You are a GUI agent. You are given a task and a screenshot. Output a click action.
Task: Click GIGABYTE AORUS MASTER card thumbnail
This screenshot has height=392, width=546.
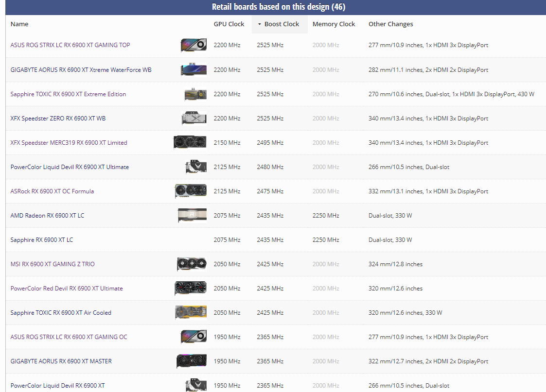click(x=192, y=361)
